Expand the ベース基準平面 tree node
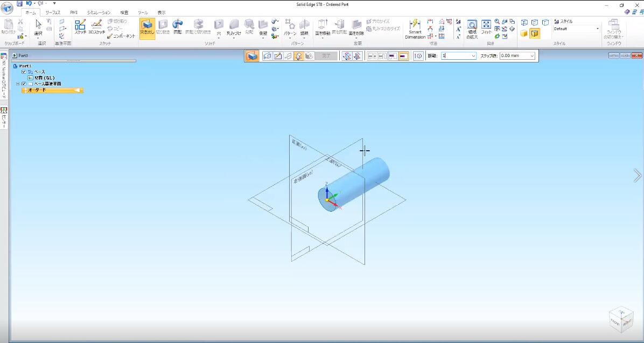 pos(18,84)
